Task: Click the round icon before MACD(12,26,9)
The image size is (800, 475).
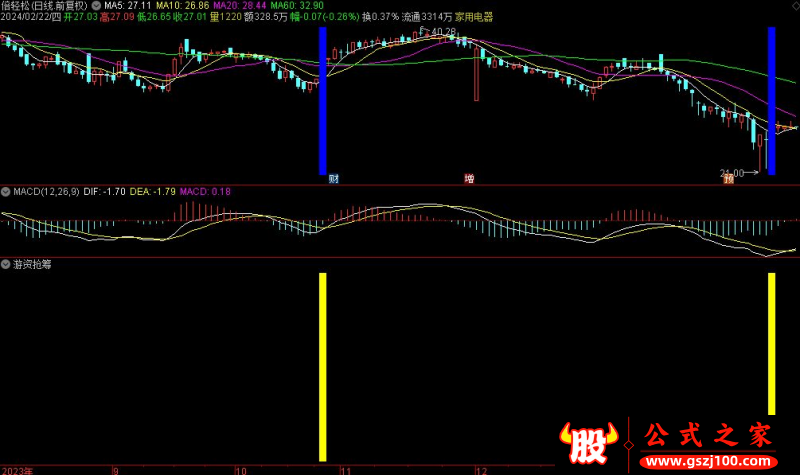Action: (6, 190)
